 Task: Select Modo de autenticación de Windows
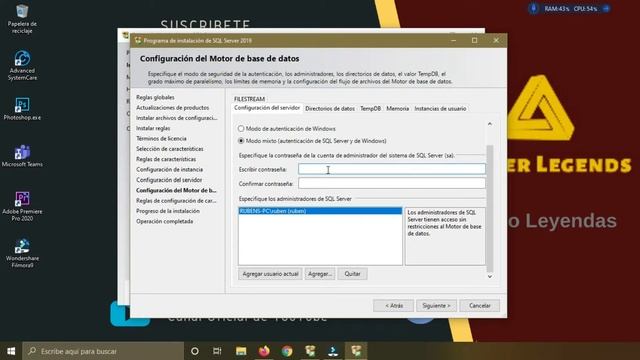(287, 129)
